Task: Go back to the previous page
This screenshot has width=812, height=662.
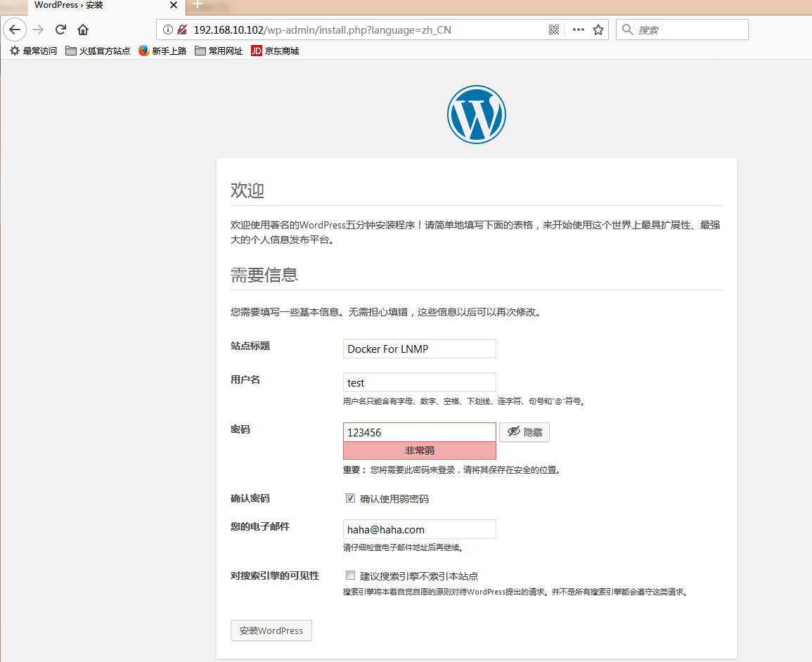Action: (x=15, y=30)
